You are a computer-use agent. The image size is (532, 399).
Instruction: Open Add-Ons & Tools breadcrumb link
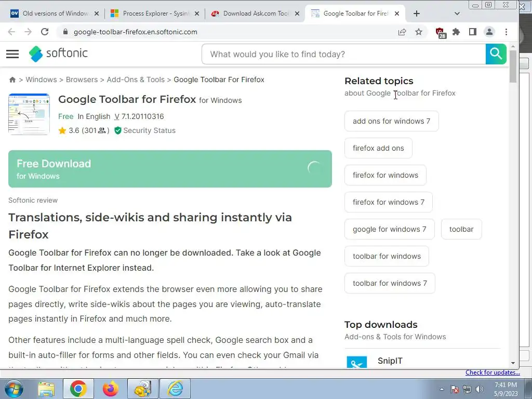click(136, 79)
